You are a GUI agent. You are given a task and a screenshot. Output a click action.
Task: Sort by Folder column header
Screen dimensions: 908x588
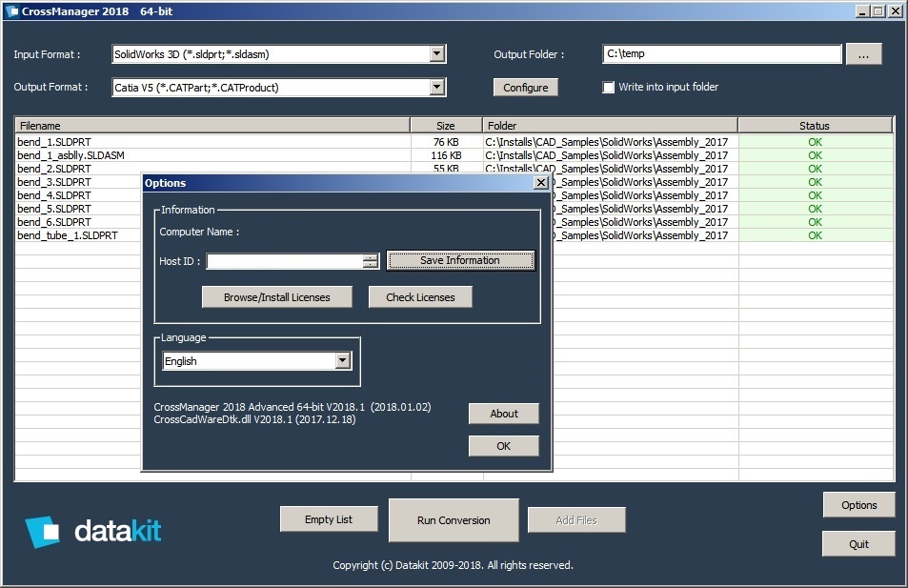click(611, 126)
